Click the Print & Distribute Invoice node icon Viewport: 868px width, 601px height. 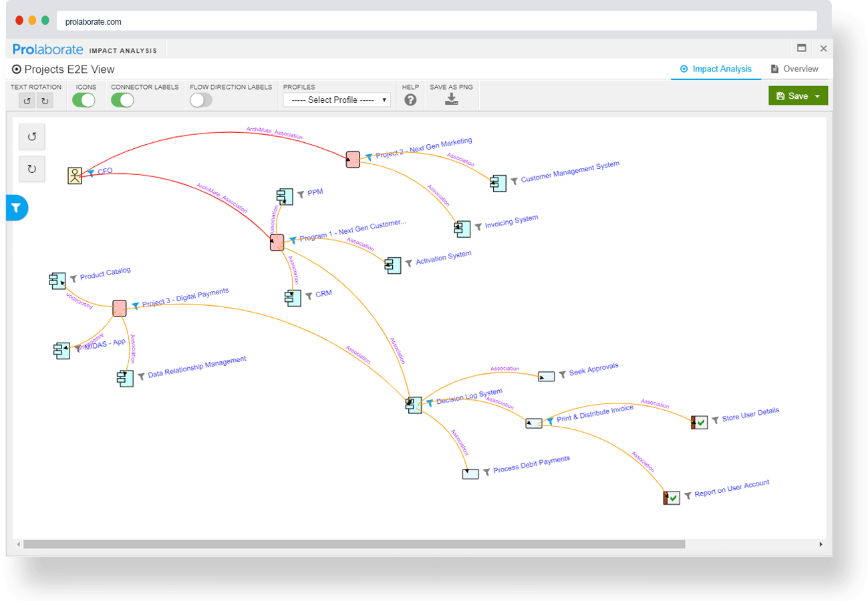coord(534,423)
